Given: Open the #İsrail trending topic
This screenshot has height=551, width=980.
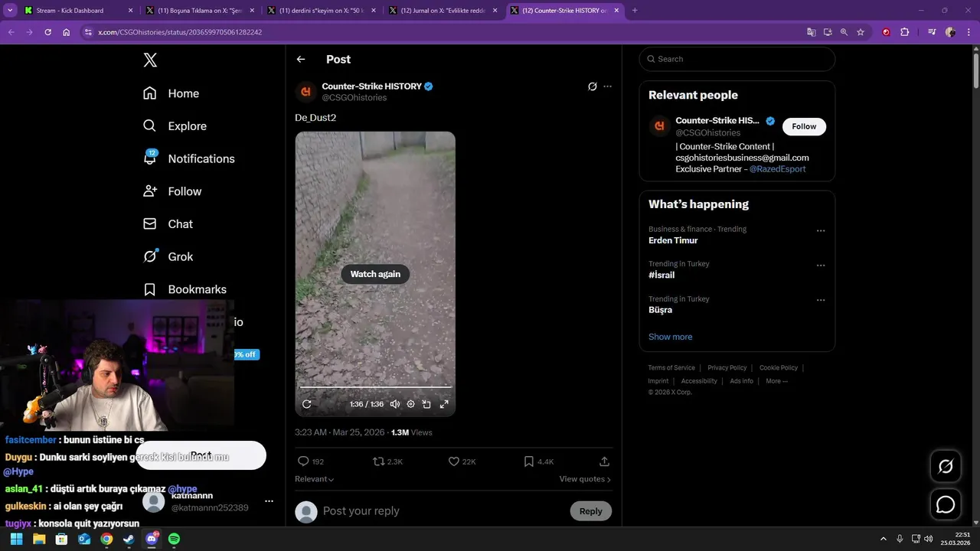Looking at the screenshot, I should pos(661,275).
